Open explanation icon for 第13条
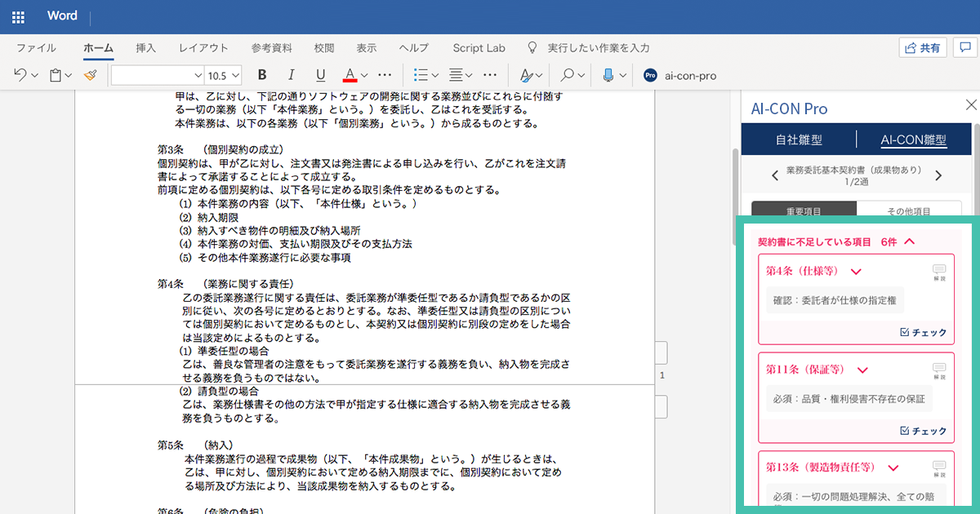980x514 pixels. [x=939, y=468]
